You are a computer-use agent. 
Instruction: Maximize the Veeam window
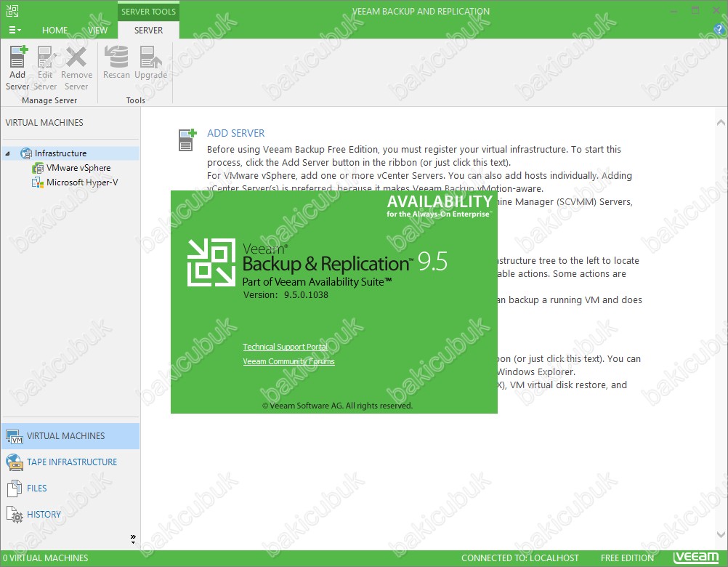point(695,11)
